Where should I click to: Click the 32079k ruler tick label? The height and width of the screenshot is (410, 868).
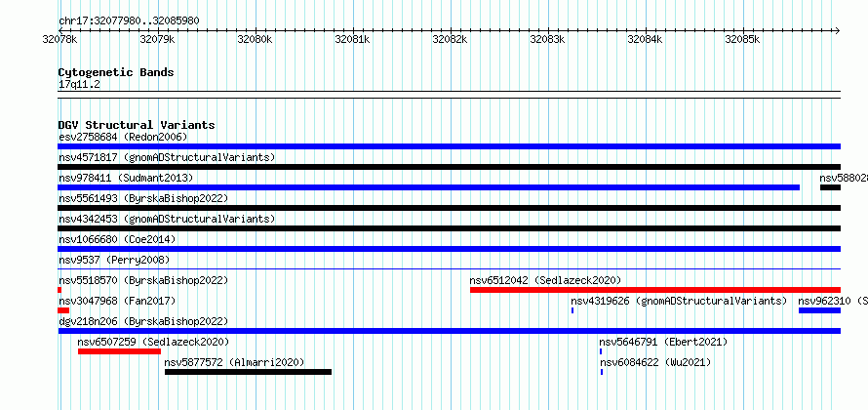pos(157,39)
